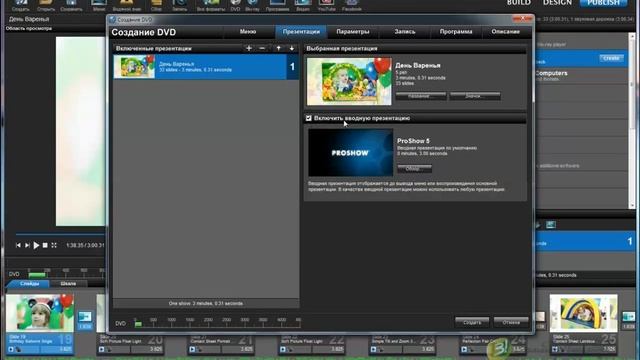Click slide 22 duration value 3.625
Image resolution: width=640 pixels, height=360 pixels.
point(337,349)
